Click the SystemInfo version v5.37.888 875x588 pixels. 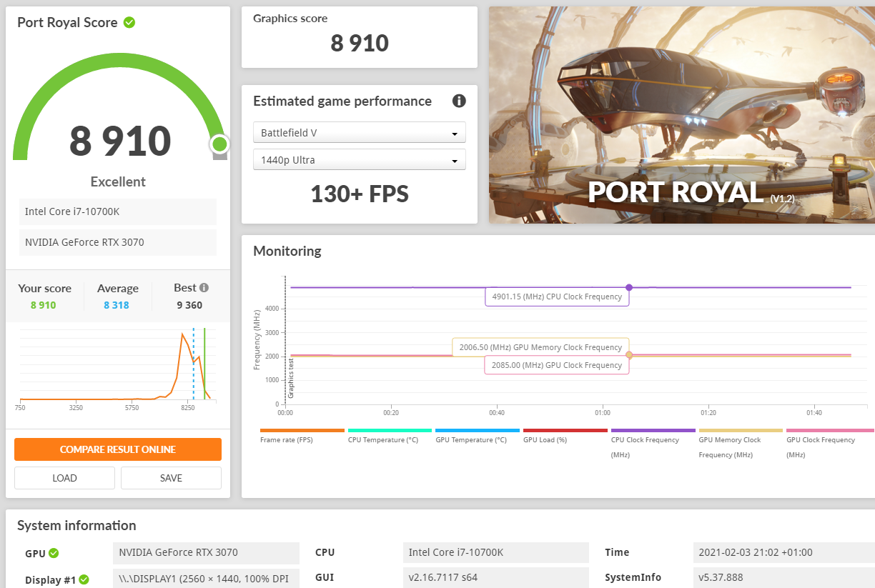click(x=784, y=577)
